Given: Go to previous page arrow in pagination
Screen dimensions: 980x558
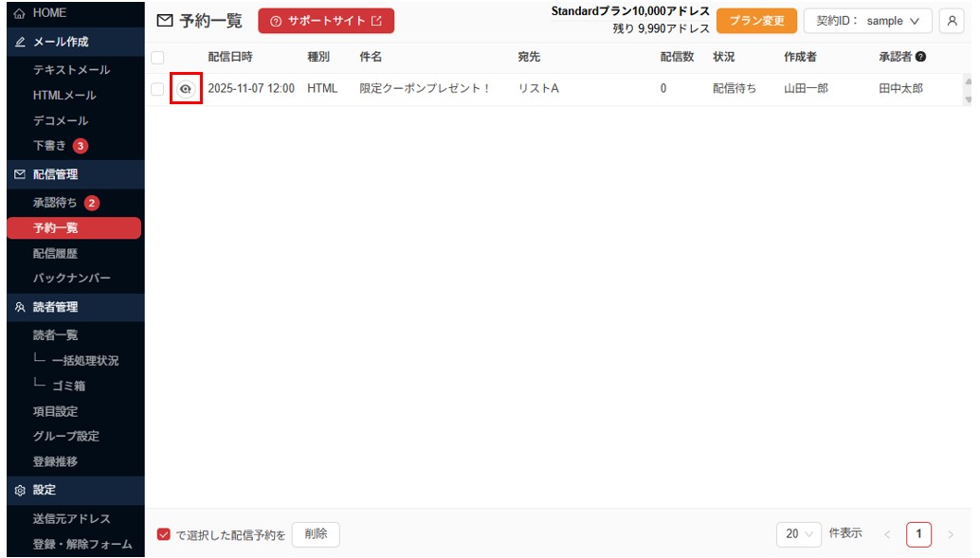Looking at the screenshot, I should tap(887, 534).
